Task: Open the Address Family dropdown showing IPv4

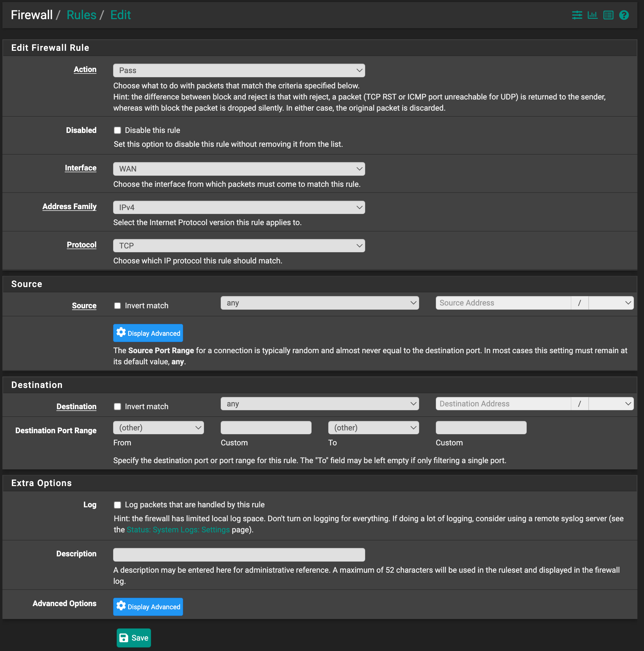Action: (x=239, y=207)
